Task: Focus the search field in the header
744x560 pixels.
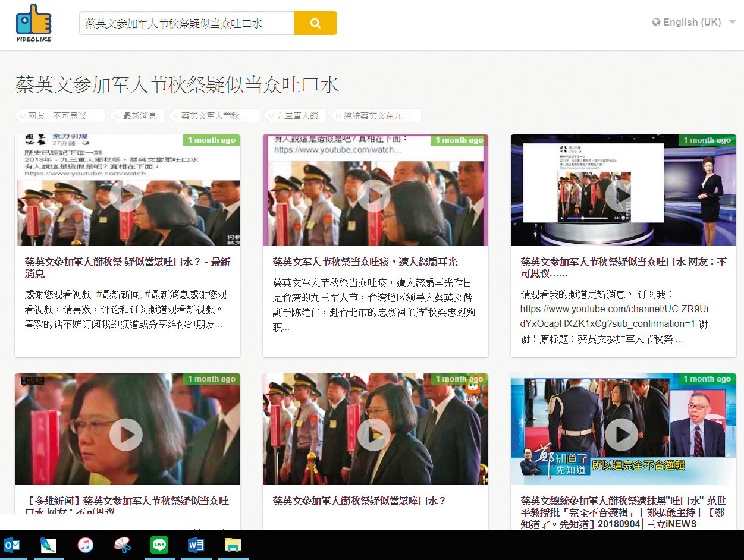Action: [187, 23]
